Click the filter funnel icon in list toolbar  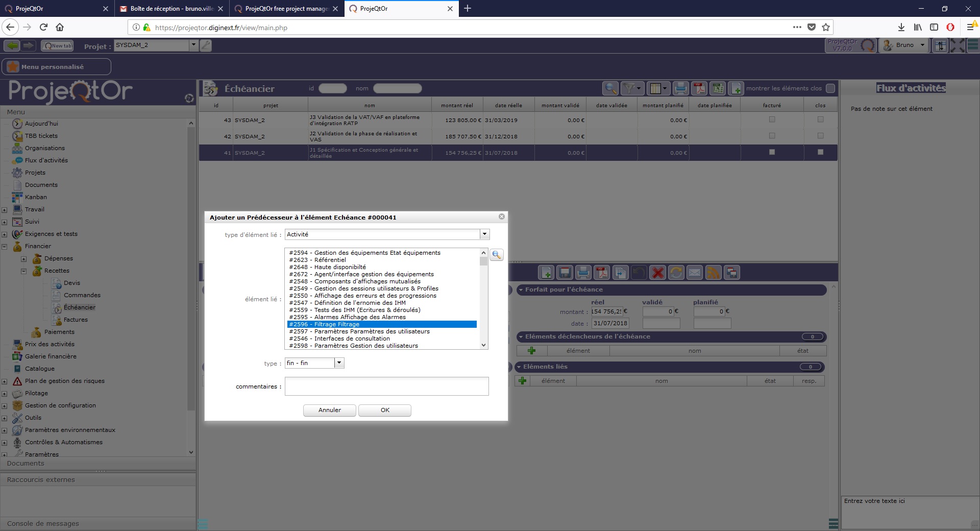click(630, 88)
